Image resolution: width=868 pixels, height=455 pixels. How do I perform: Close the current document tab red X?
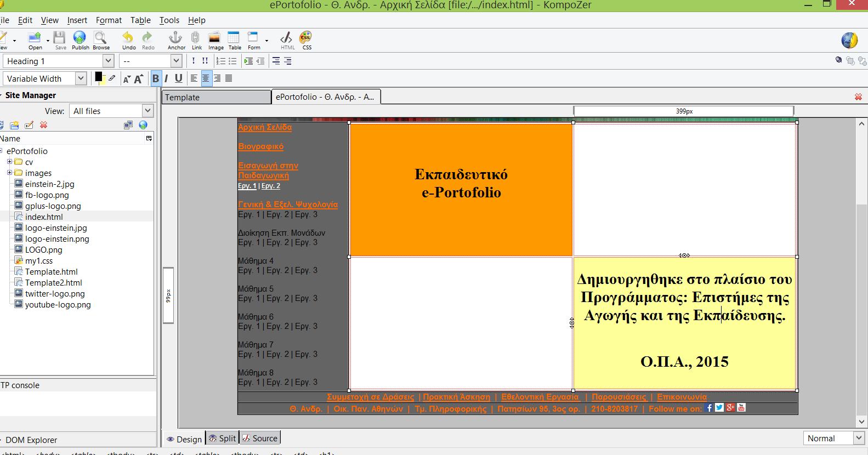click(858, 97)
